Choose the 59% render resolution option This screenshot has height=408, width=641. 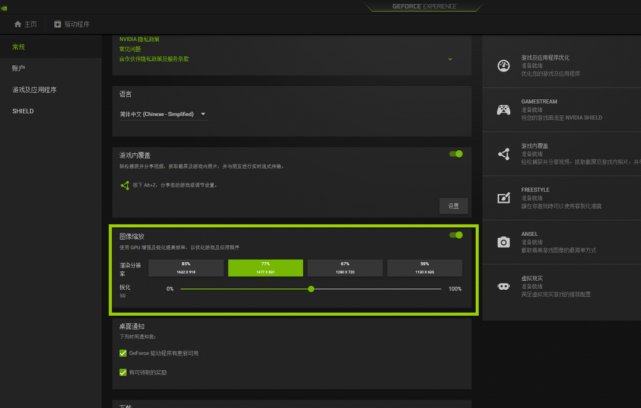click(x=425, y=268)
